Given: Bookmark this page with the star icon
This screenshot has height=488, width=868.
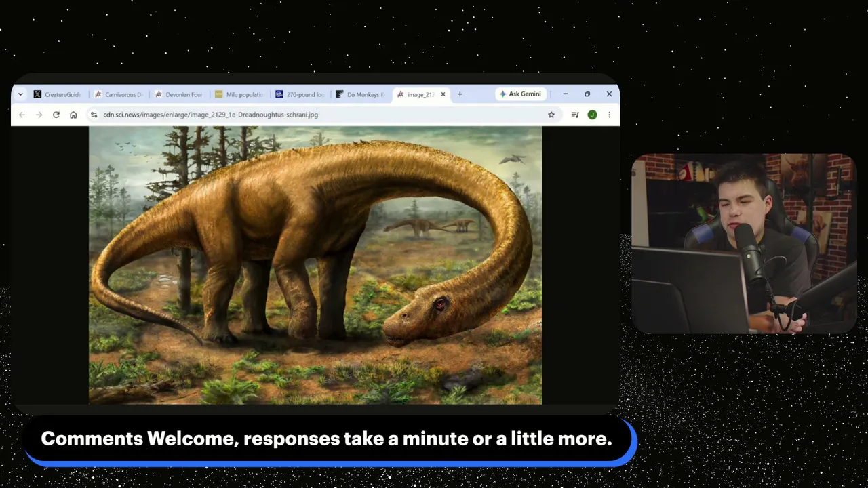Looking at the screenshot, I should click(551, 115).
